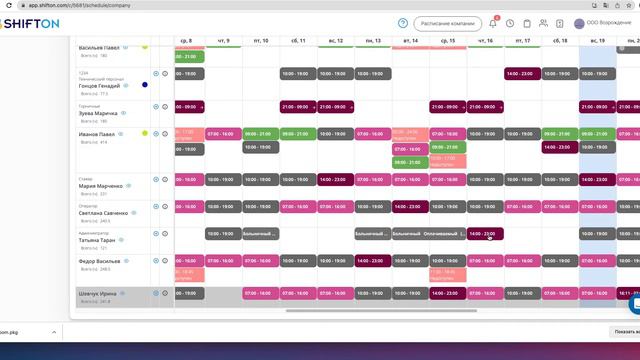Select the вт, 14 date column header

point(411,41)
